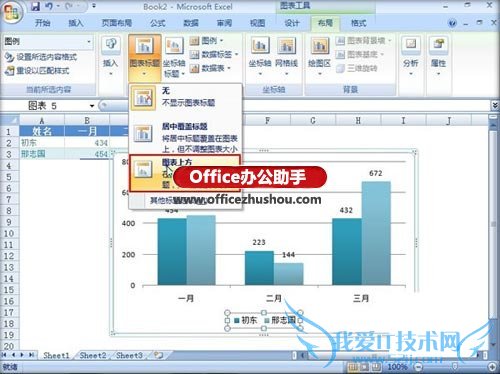Select the 图表上方 above chart option
The height and width of the screenshot is (374, 500).
(185, 173)
